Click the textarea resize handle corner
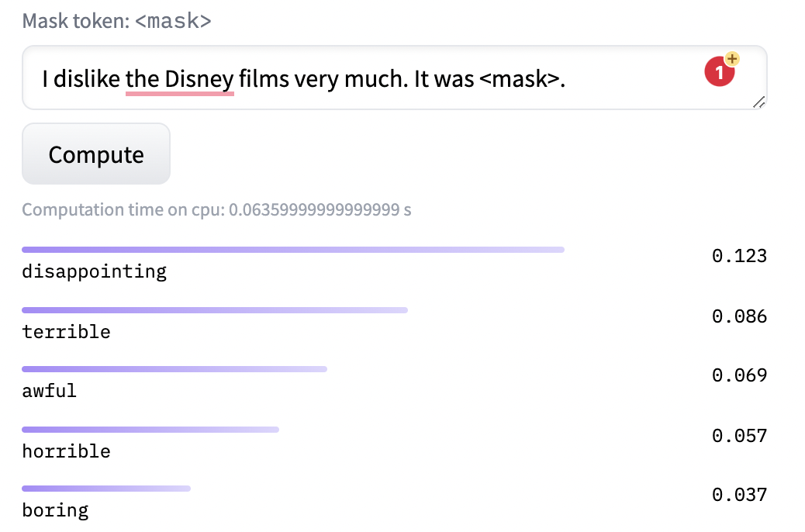The image size is (805, 532). (x=758, y=102)
